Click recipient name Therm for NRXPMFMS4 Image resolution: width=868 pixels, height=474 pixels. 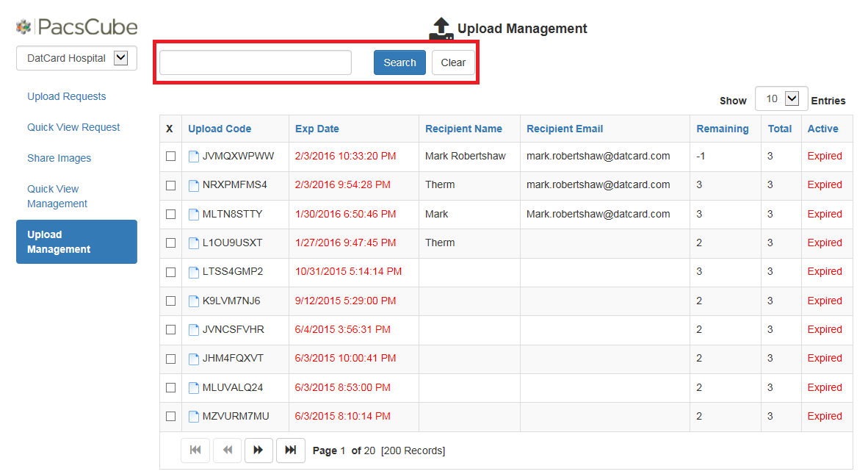440,185
